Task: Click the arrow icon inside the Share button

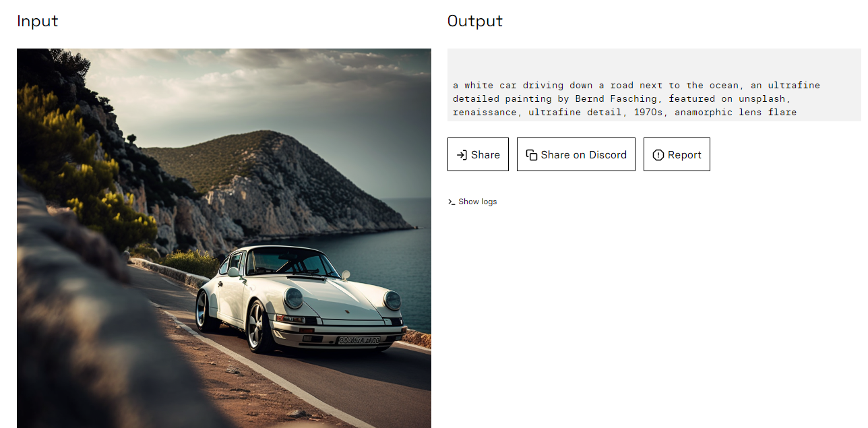Action: (x=462, y=155)
